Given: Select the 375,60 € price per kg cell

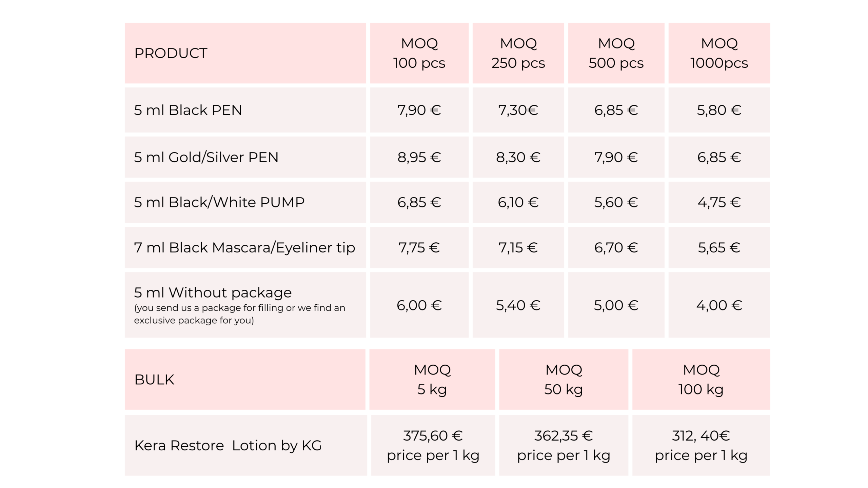Looking at the screenshot, I should [433, 445].
